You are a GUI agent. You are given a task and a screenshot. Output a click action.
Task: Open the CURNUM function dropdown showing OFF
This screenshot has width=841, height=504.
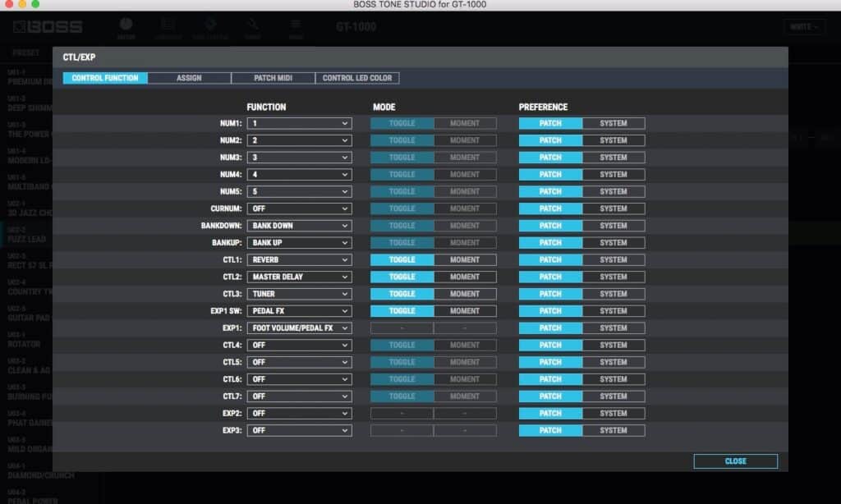(x=299, y=208)
